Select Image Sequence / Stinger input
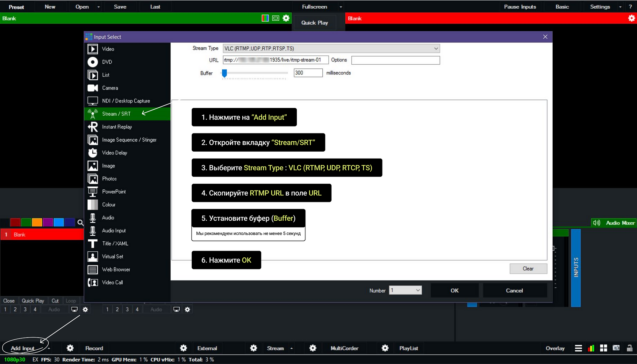This screenshot has height=364, width=637. coord(127,140)
